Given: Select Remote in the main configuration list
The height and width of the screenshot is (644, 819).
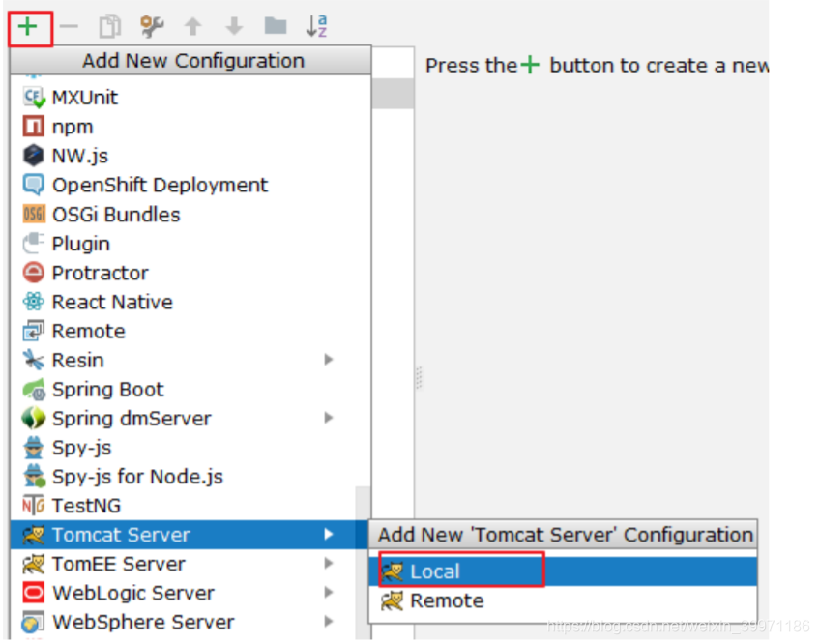Looking at the screenshot, I should coord(190,331).
